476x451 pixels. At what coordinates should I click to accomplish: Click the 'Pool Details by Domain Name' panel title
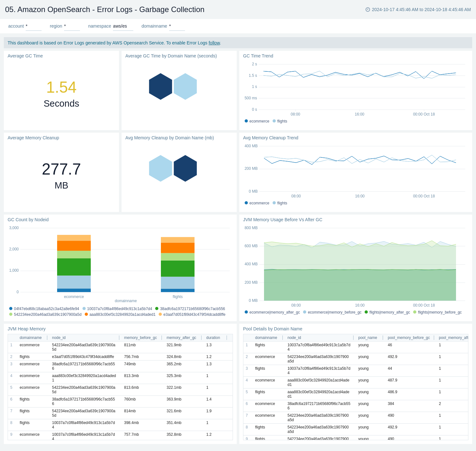point(273,329)
